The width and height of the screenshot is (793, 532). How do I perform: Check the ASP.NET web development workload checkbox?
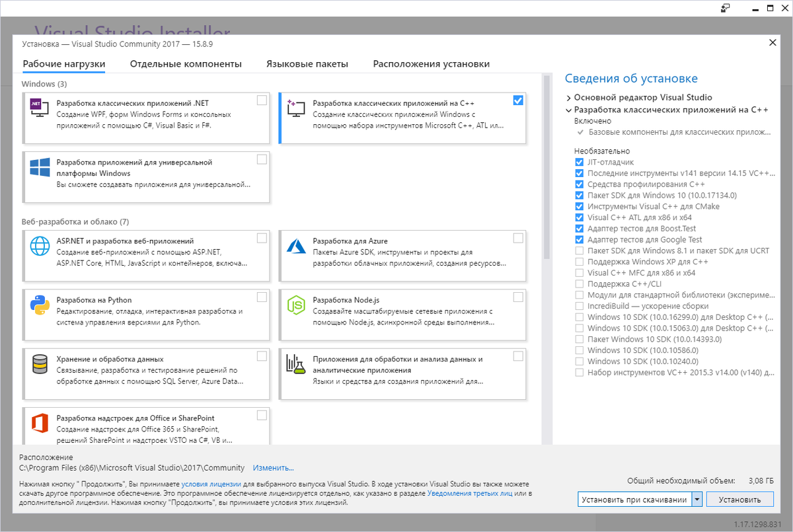click(262, 238)
